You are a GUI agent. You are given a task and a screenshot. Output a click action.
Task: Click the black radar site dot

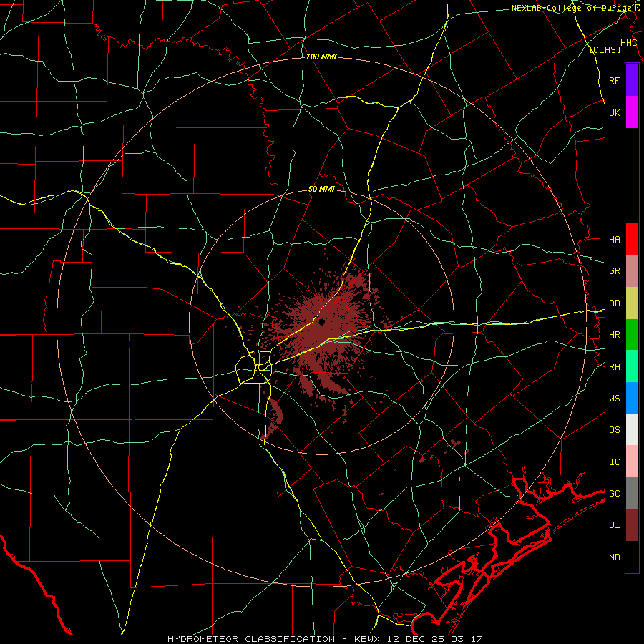pyautogui.click(x=321, y=322)
